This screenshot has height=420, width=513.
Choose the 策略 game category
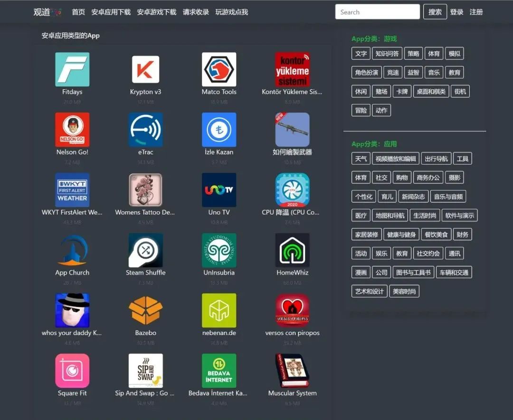click(x=414, y=54)
